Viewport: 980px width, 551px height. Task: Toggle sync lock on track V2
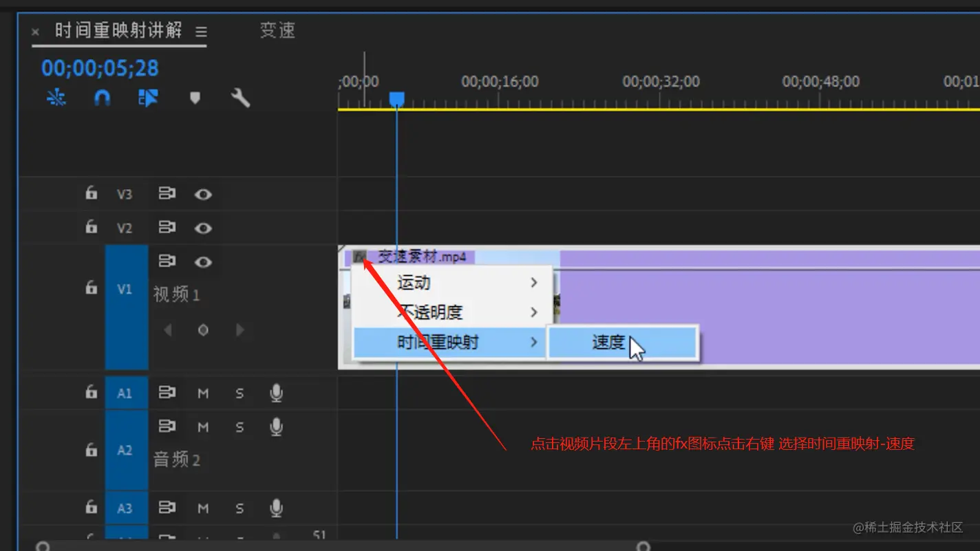click(x=167, y=227)
